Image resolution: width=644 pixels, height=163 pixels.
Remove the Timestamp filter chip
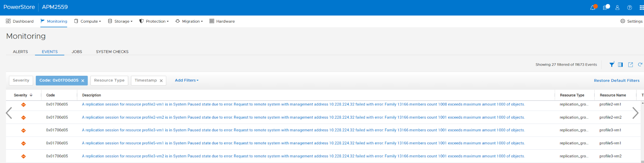tap(161, 81)
